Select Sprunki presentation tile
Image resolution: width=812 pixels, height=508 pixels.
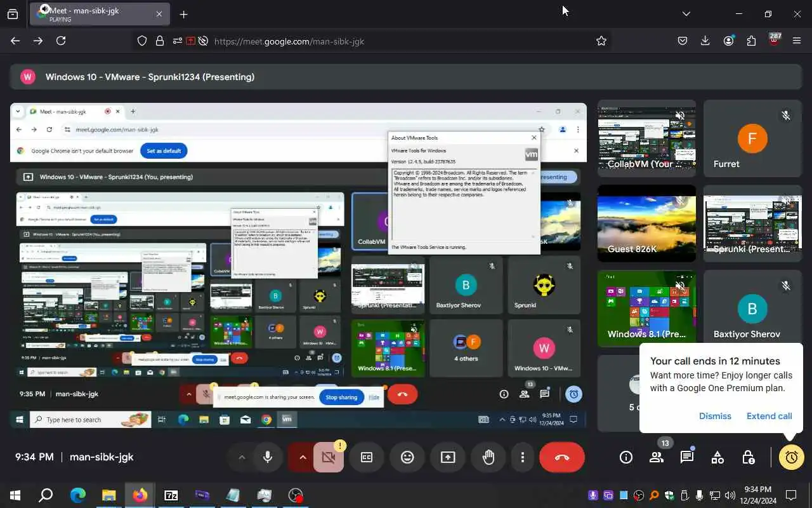click(x=752, y=224)
